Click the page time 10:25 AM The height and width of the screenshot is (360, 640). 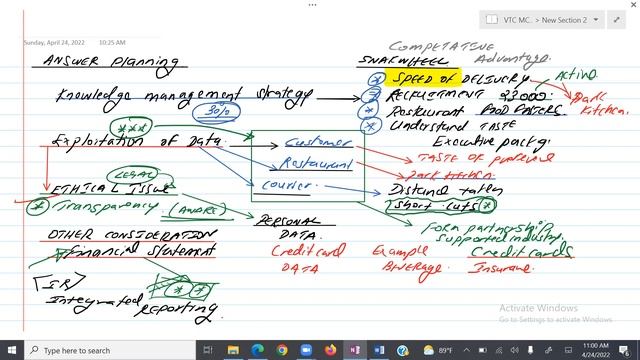(x=112, y=42)
